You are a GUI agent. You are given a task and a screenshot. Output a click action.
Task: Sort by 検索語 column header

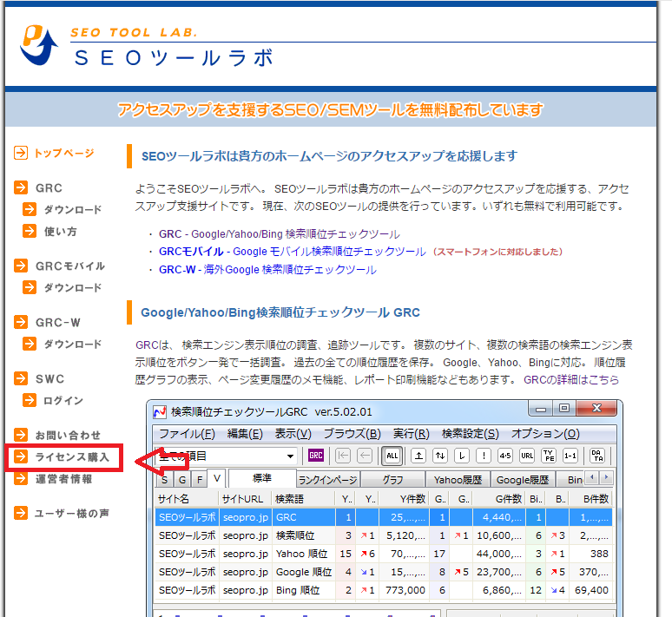[304, 499]
